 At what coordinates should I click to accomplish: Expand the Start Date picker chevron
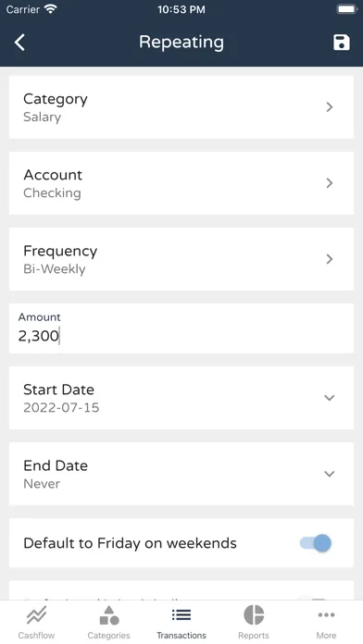pos(330,398)
